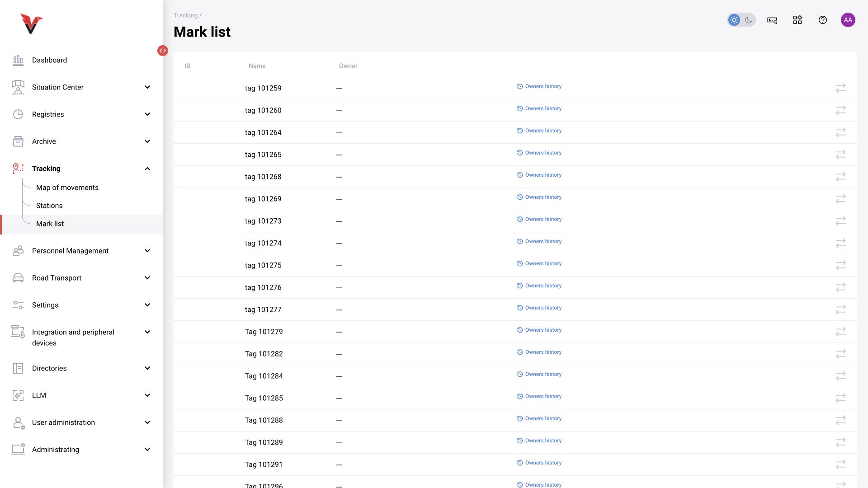Viewport: 868px width, 488px height.
Task: Click the Name column header
Action: [257, 66]
